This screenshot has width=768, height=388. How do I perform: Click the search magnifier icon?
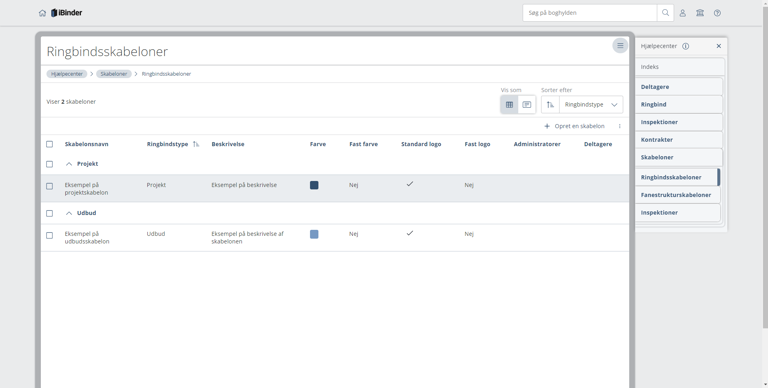coord(665,13)
